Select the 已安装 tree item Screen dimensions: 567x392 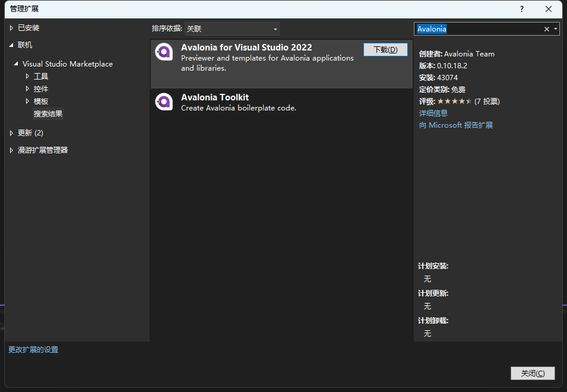(28, 28)
